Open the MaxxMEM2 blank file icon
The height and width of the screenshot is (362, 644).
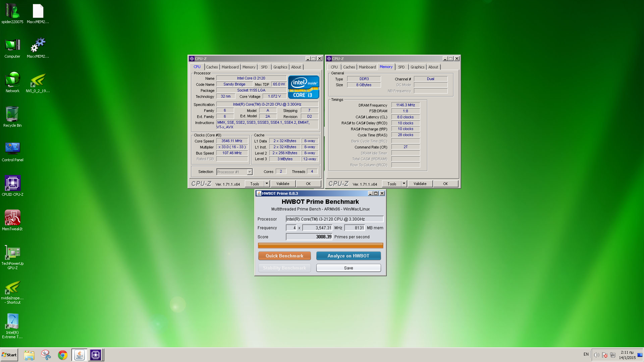[x=38, y=13]
